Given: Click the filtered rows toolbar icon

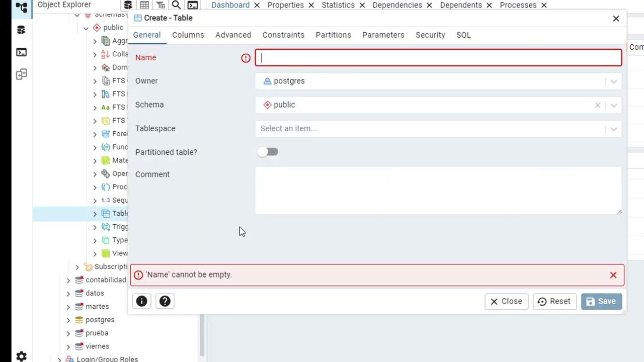Looking at the screenshot, I should pyautogui.click(x=160, y=5).
